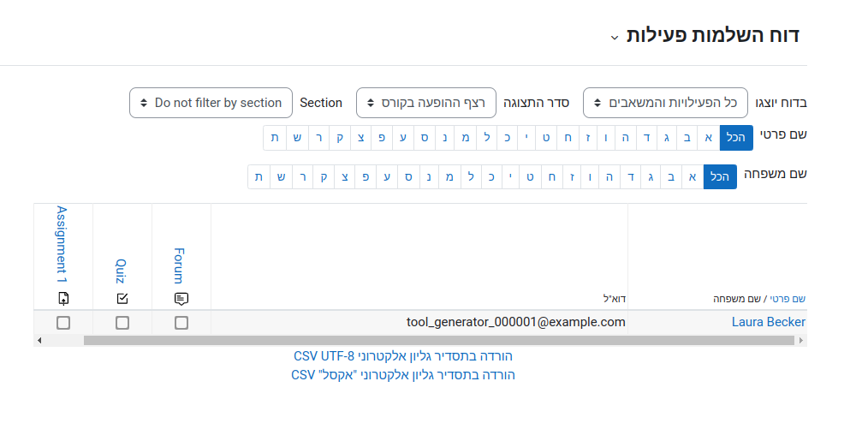Screen dimensions: 868x435
Task: Click the horizontal scrollbar left arrow
Action: coord(39,340)
